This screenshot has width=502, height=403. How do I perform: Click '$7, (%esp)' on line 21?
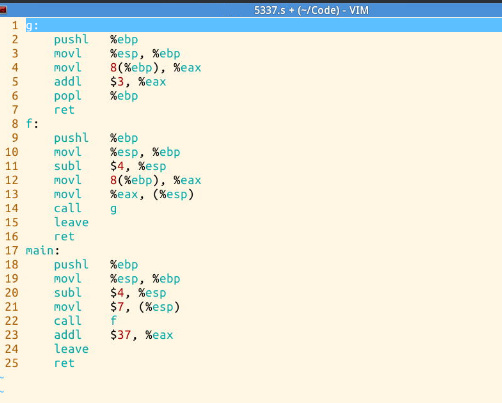[x=145, y=307]
